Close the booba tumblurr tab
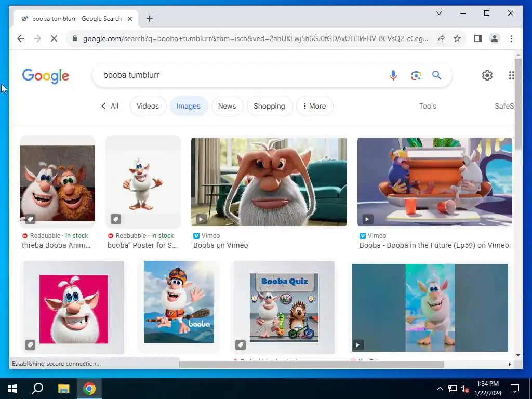Screen dimensions: 532x399 coord(129,19)
